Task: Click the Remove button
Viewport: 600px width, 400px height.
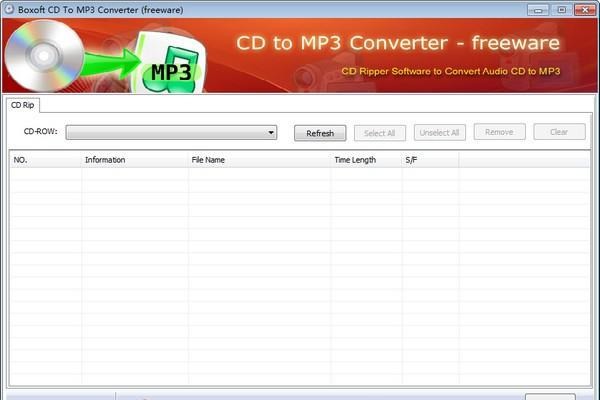Action: 499,132
